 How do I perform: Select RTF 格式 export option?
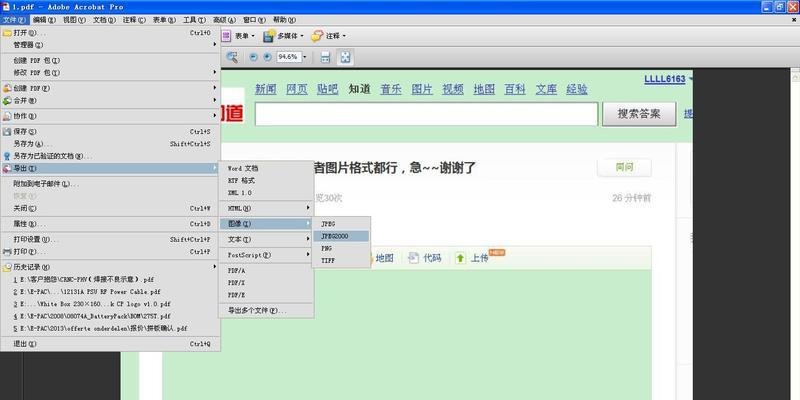[x=266, y=181]
